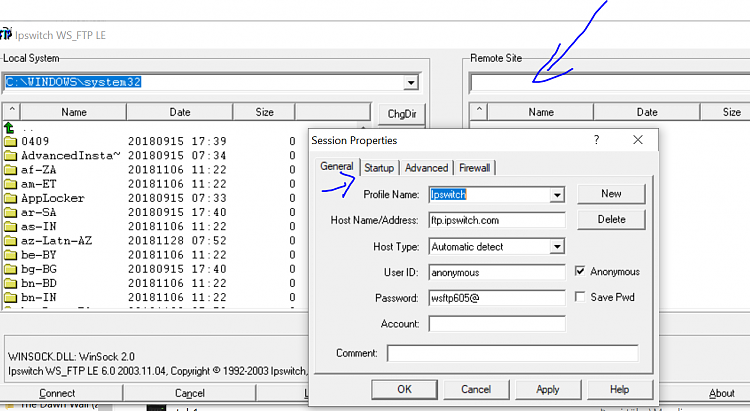Click the User ID field
Viewport: 750px width, 411px height.
click(x=497, y=272)
